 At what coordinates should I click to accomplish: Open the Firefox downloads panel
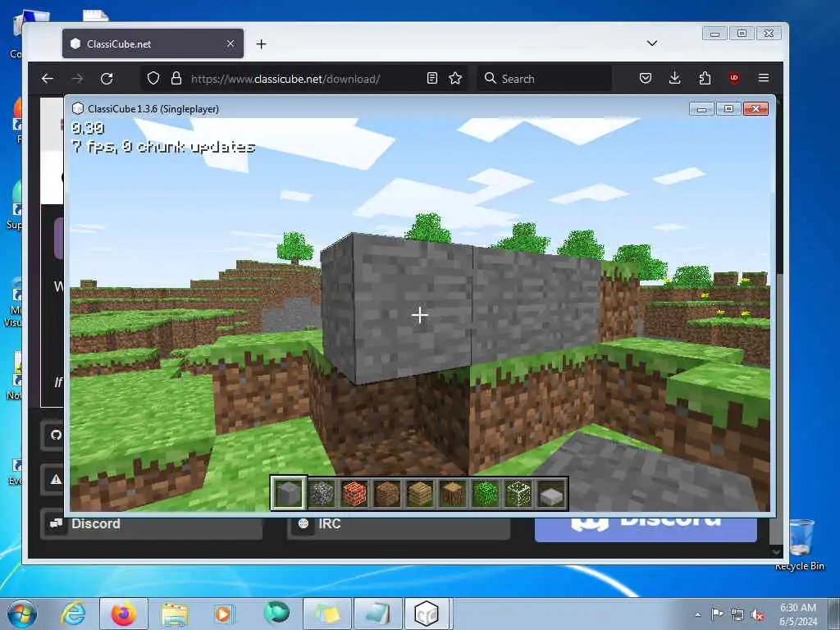point(675,79)
